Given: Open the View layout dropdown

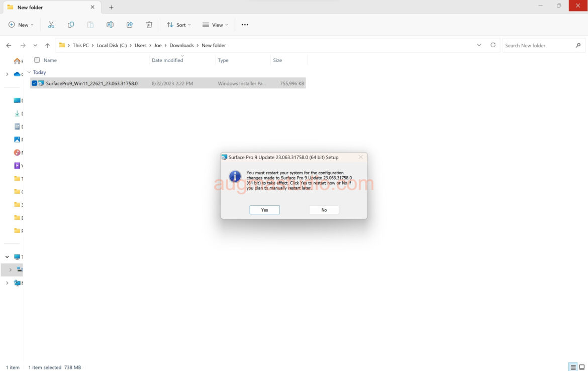Looking at the screenshot, I should pyautogui.click(x=215, y=25).
